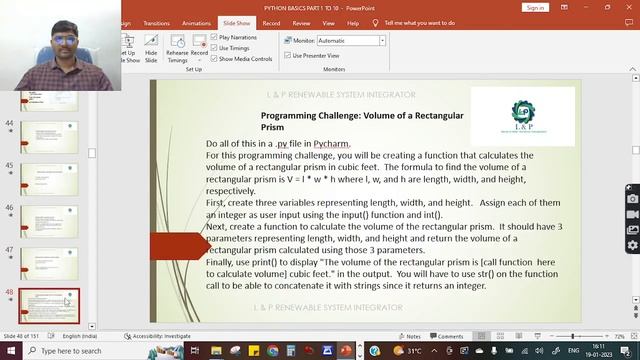640x360 pixels.
Task: Toggle the Play Narrations checkbox
Action: [214, 37]
